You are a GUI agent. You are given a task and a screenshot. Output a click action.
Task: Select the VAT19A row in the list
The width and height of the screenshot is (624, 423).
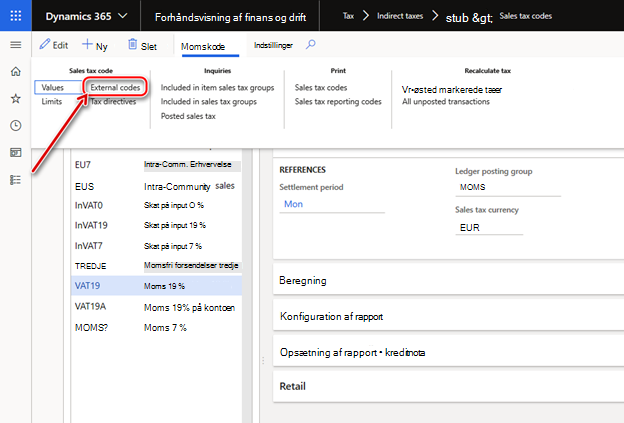coord(156,307)
